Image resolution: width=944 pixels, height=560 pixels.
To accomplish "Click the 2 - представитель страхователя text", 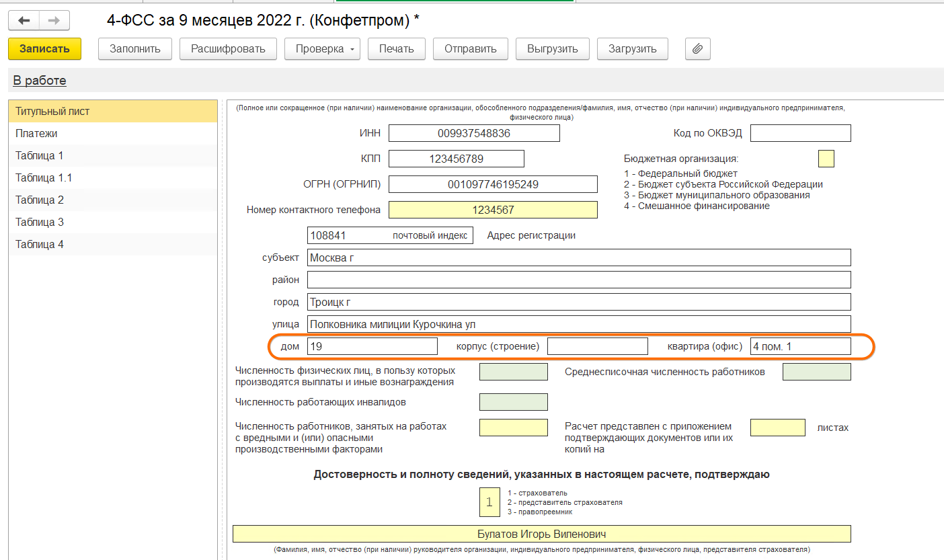I will [x=565, y=502].
